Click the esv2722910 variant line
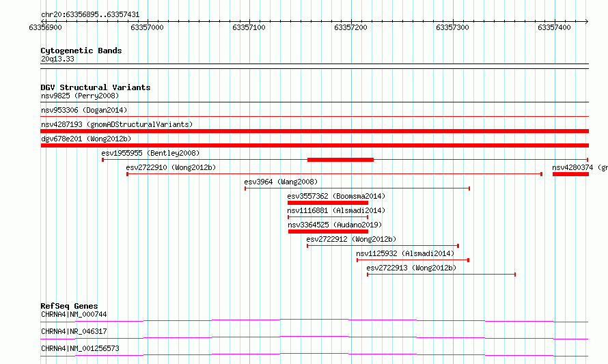This screenshot has width=608, height=364. (x=334, y=174)
